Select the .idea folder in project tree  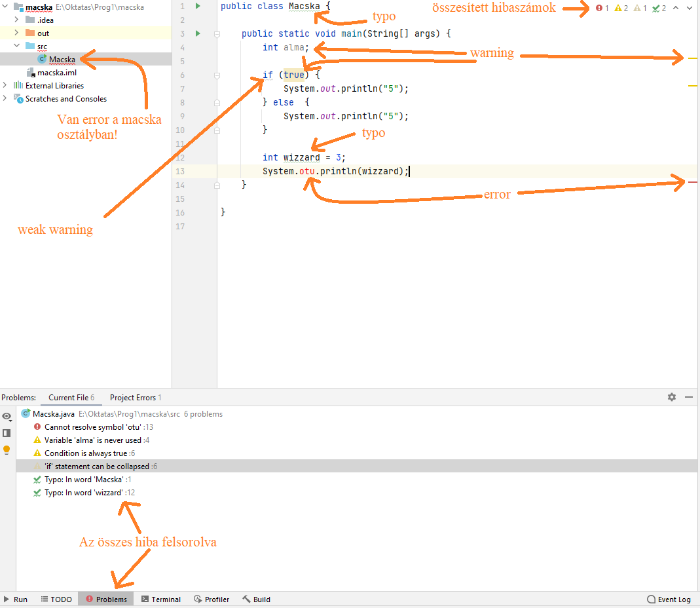(86, 20)
